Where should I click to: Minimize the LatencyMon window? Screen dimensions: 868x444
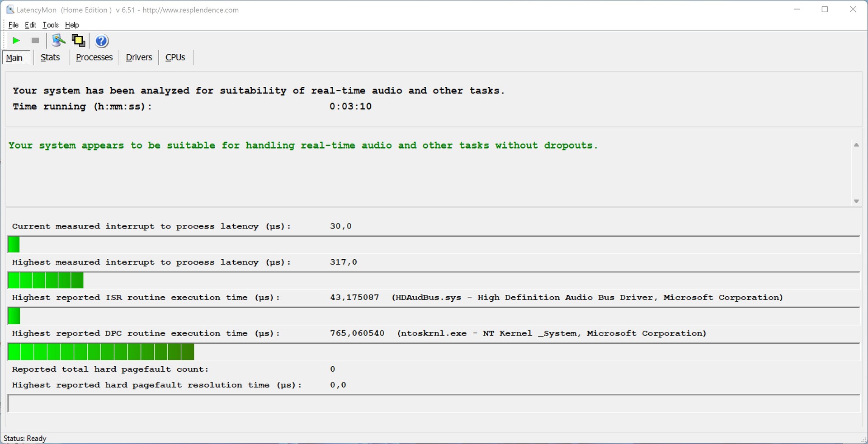click(x=797, y=9)
